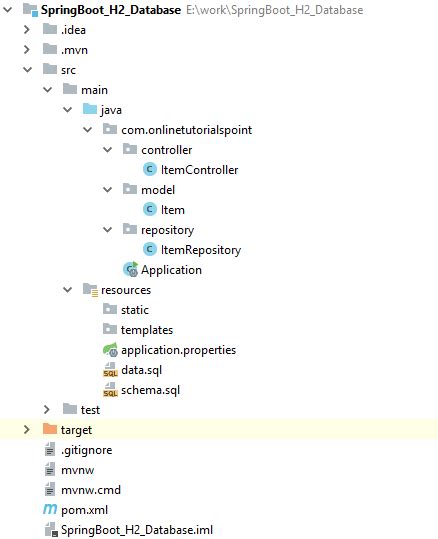Image resolution: width=438 pixels, height=539 pixels.
Task: Click the E:\work\SpringBoot_H2_Database path text
Action: click(274, 10)
